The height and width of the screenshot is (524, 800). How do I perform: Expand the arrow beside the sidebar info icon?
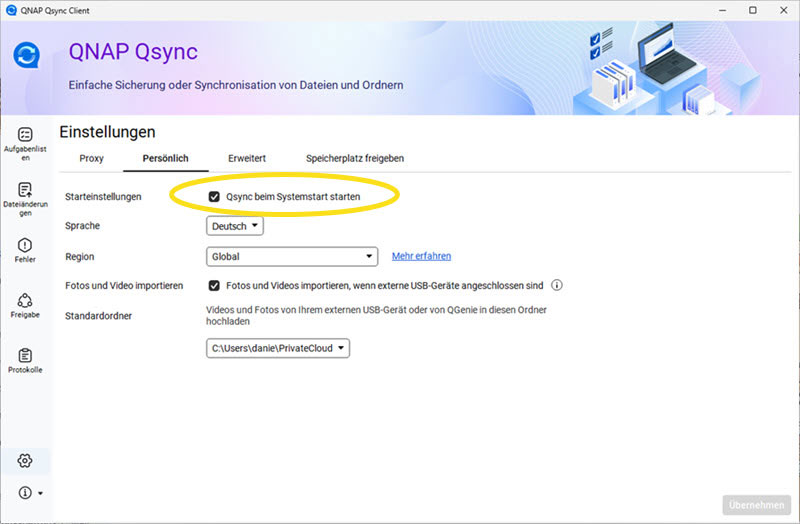(x=40, y=493)
